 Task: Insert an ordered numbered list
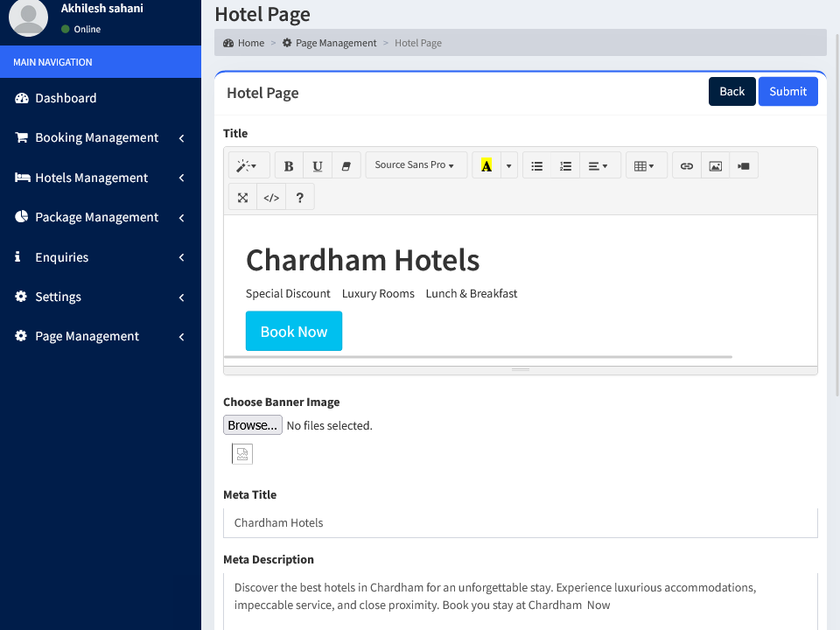[x=565, y=165]
